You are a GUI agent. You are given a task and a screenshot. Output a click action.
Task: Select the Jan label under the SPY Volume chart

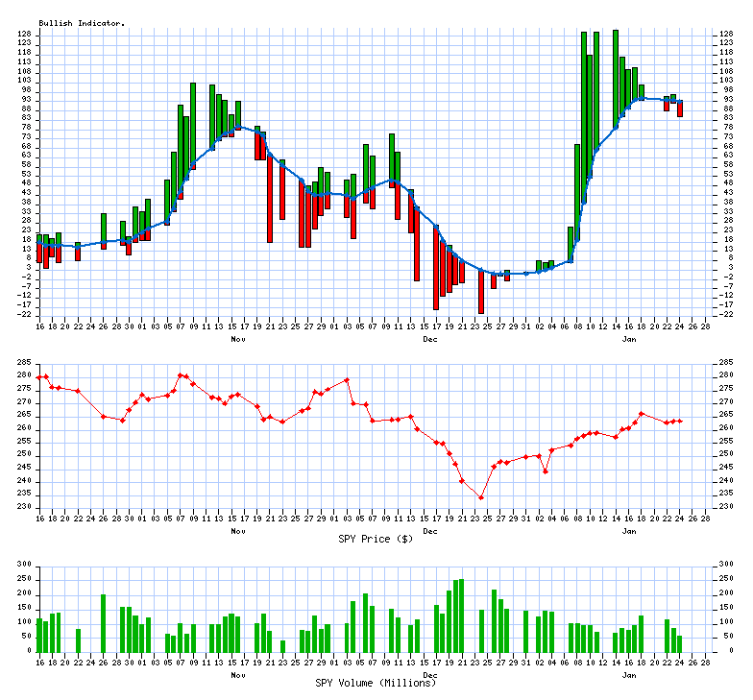pos(629,674)
